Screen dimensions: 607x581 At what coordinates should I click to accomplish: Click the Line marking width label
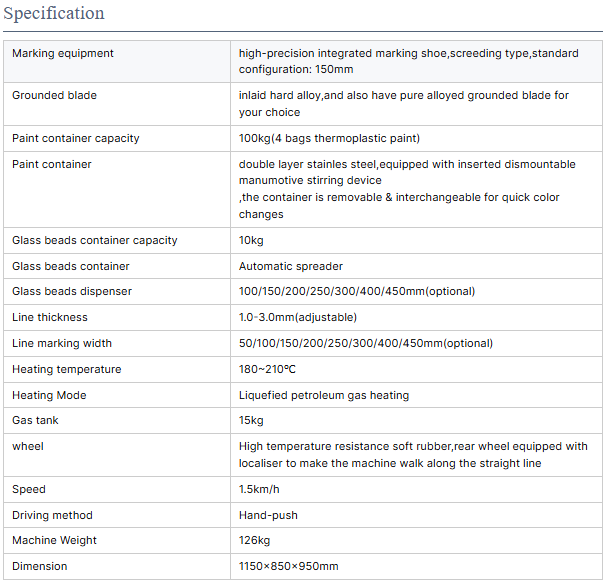[62, 343]
